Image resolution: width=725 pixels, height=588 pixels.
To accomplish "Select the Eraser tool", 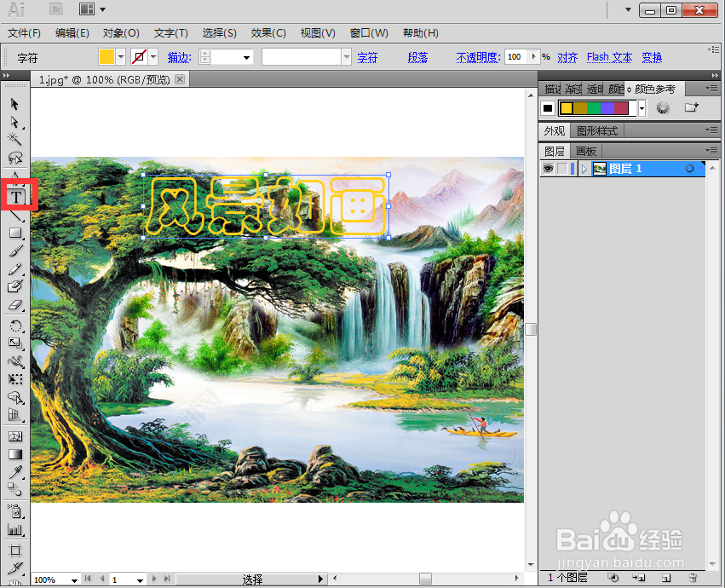I will coord(15,305).
